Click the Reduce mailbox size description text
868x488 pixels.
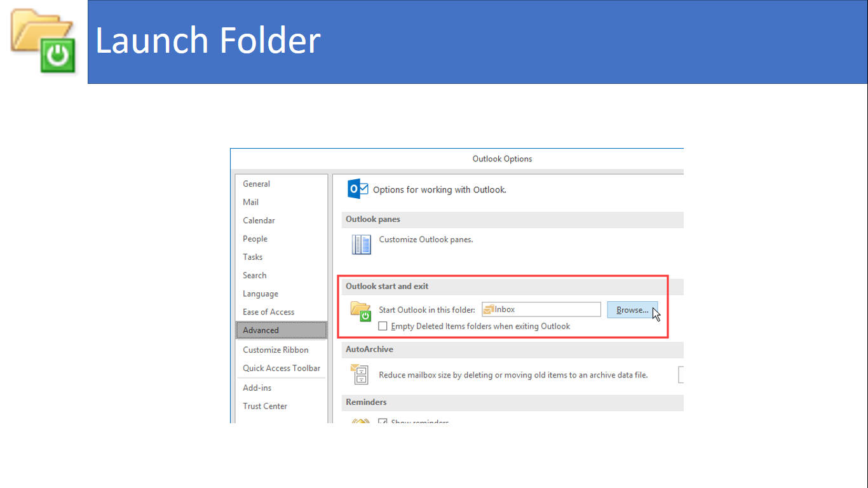(513, 375)
